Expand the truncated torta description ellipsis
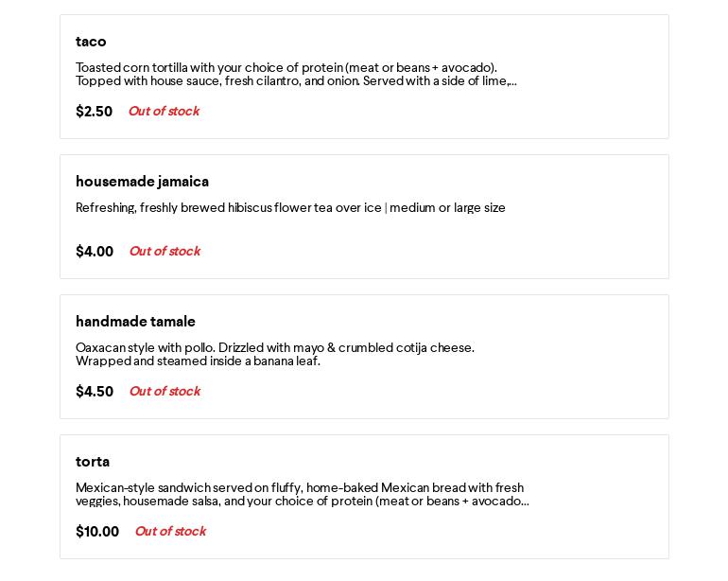This screenshot has width=728, height=581. [x=525, y=502]
